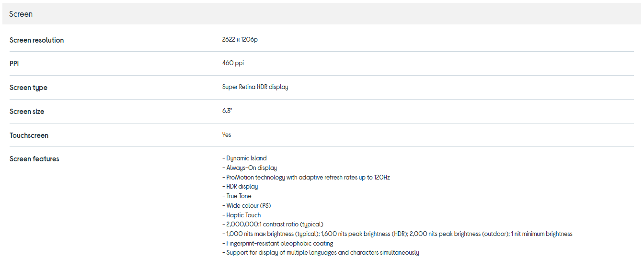Click the ProMotion technology feature line
The image size is (644, 258).
tap(306, 178)
